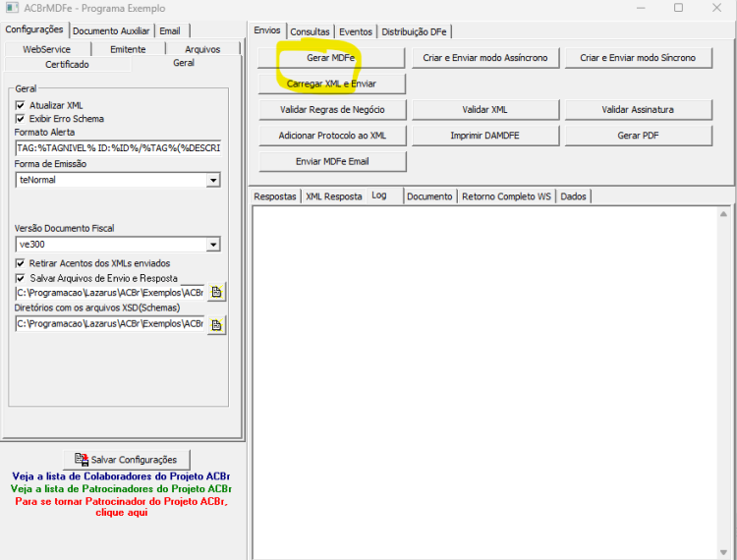This screenshot has width=737, height=560.
Task: Click the log area scrollbar down arrow
Action: pyautogui.click(x=723, y=552)
